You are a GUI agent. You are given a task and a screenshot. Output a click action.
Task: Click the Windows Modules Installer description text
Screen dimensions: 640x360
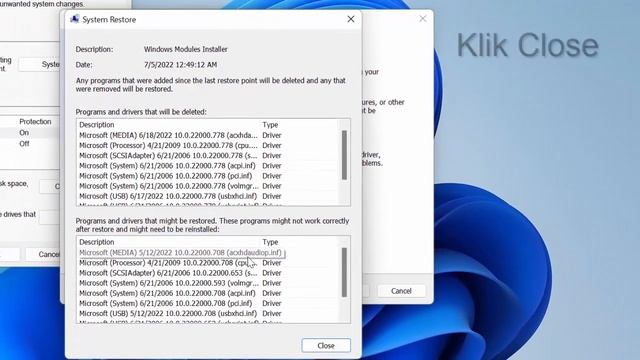tap(186, 49)
